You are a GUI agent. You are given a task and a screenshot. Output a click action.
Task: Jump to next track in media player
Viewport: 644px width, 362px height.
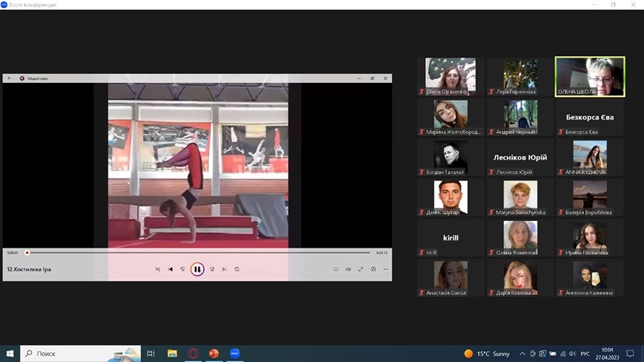coord(224,269)
